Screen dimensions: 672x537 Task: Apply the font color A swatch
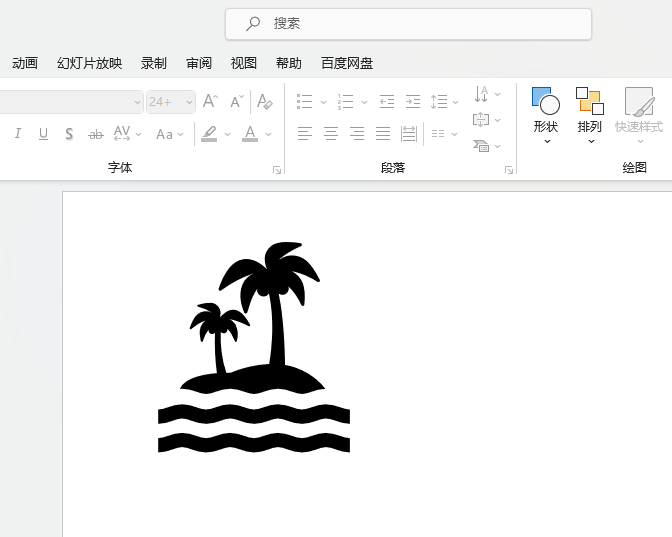pos(250,134)
